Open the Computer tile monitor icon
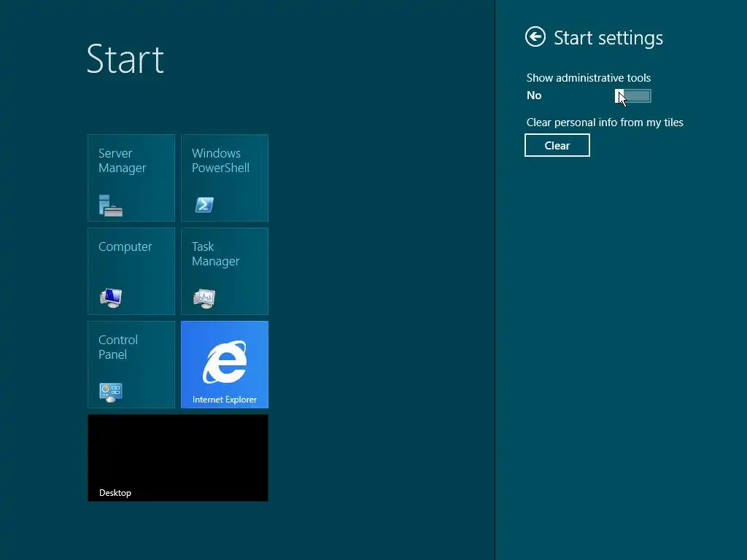Viewport: 747px width, 560px height. pyautogui.click(x=111, y=298)
